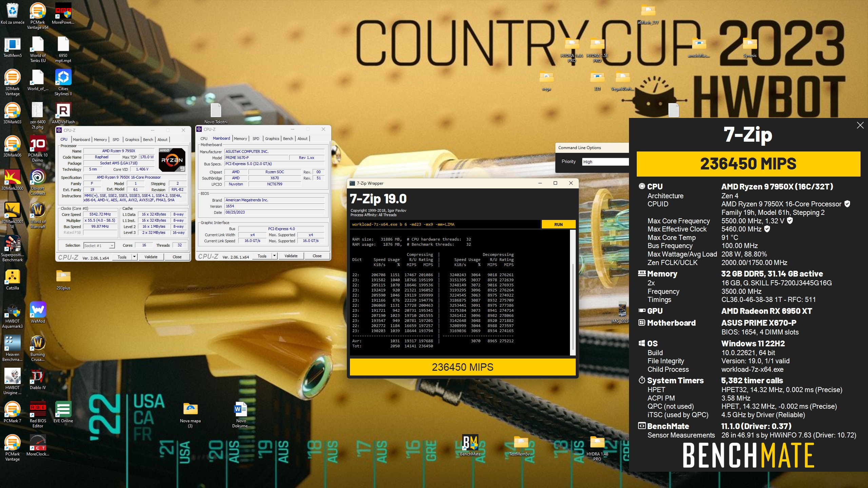Open the HWBOT Aquamark3 icon
The image size is (868, 488).
point(13,315)
